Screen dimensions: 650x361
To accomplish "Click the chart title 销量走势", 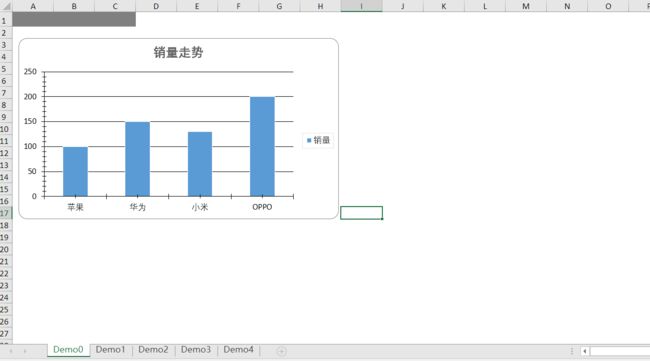I will point(178,52).
